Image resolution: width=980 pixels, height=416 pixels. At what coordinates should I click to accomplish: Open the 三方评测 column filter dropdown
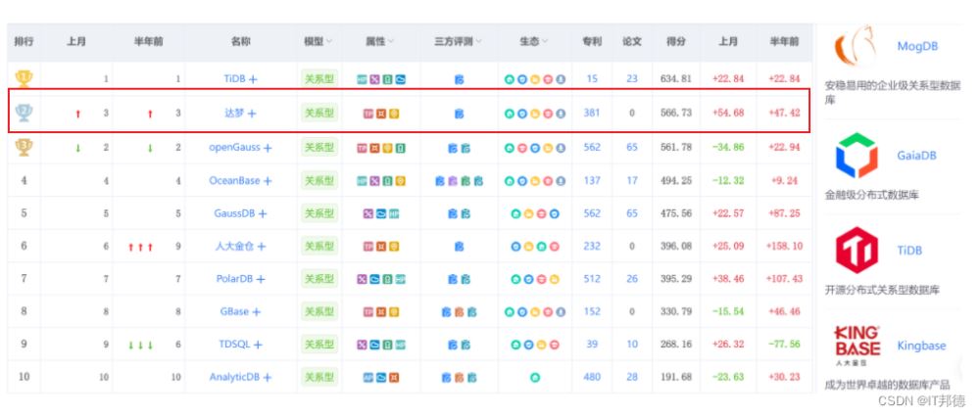(x=480, y=42)
